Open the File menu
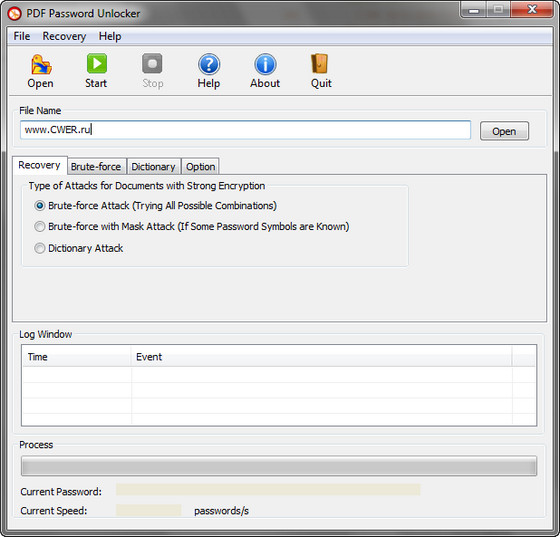This screenshot has height=537, width=560. 22,36
